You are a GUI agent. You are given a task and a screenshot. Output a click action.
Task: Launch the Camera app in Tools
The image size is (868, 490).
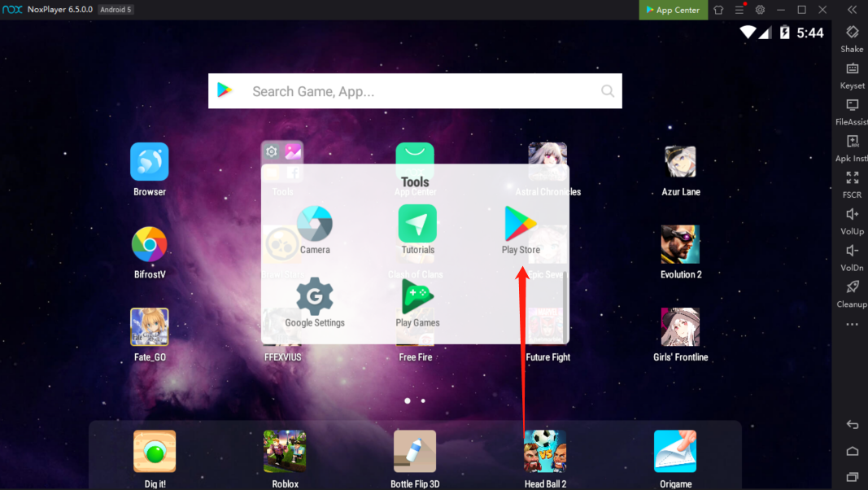pos(315,224)
